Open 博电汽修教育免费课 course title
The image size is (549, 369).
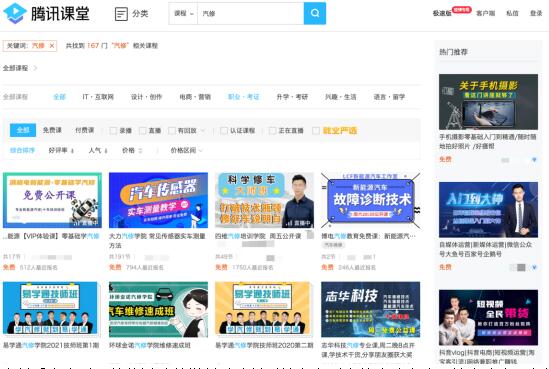[x=368, y=236]
